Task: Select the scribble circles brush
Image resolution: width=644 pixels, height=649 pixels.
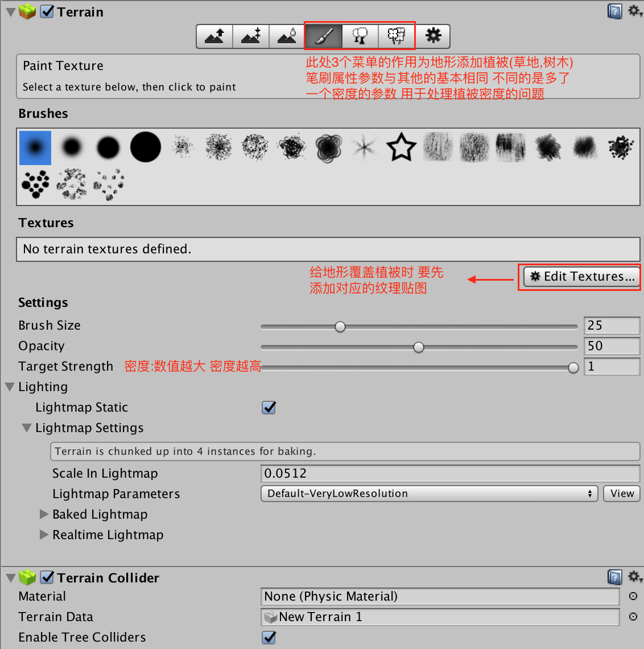Action: click(328, 148)
